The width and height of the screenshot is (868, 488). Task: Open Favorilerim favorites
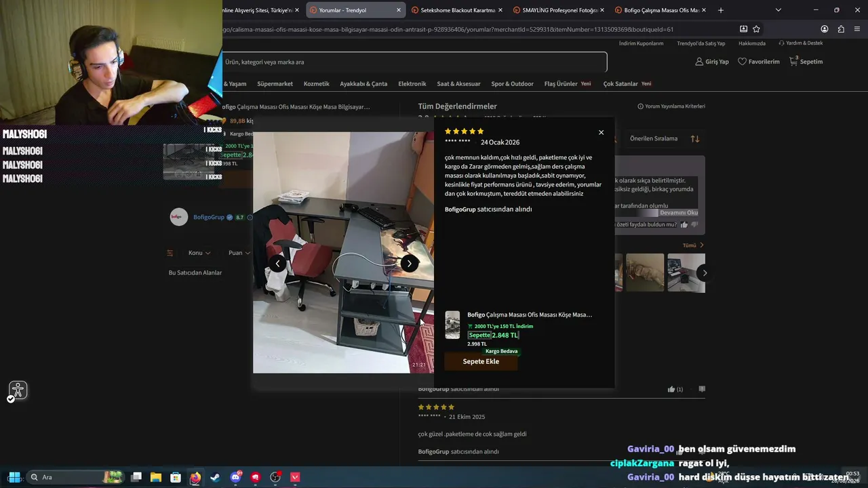click(x=759, y=62)
